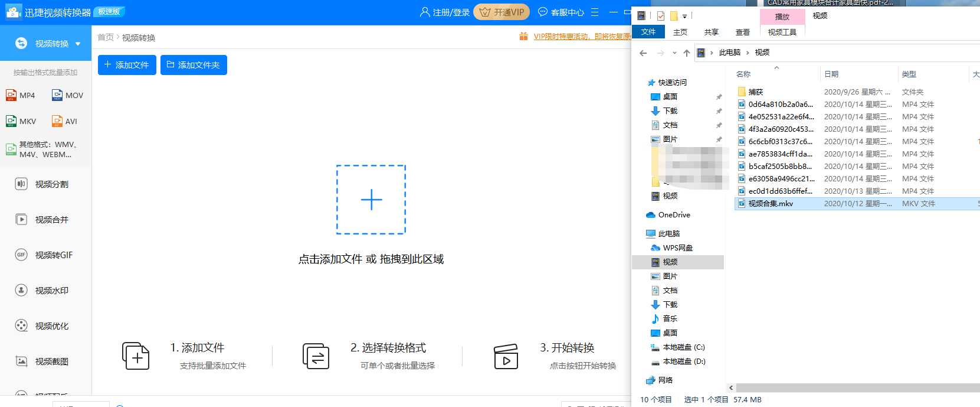Open the converter hamburger menu

click(x=595, y=12)
